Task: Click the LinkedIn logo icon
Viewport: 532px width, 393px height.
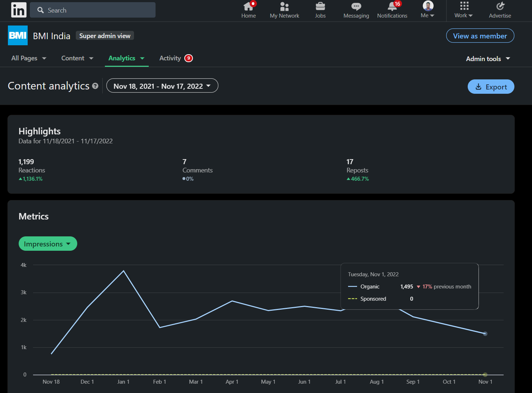Action: (19, 10)
